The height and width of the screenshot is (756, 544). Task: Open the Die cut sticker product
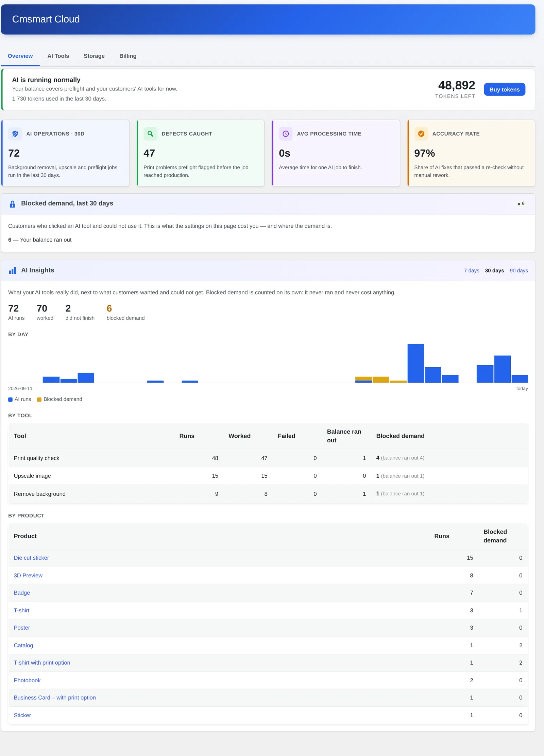click(31, 558)
